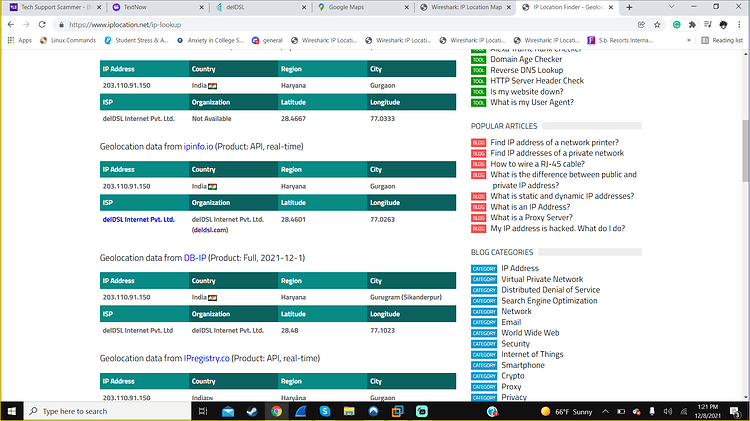Open the tab search dropdown arrow
Viewport: 750px width, 421px height.
(671, 7)
